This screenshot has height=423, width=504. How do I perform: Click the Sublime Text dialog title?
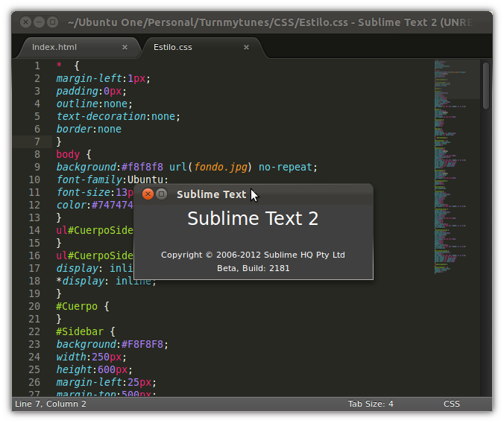point(212,194)
